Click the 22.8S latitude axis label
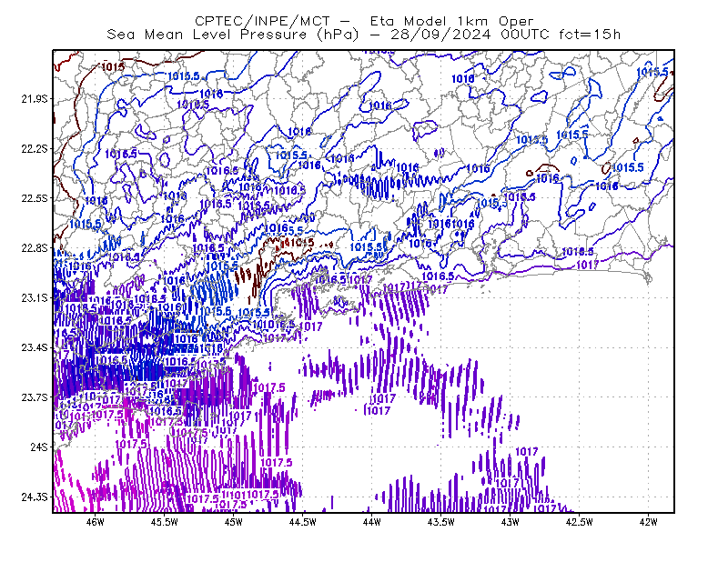The height and width of the screenshot is (562, 728). click(35, 248)
